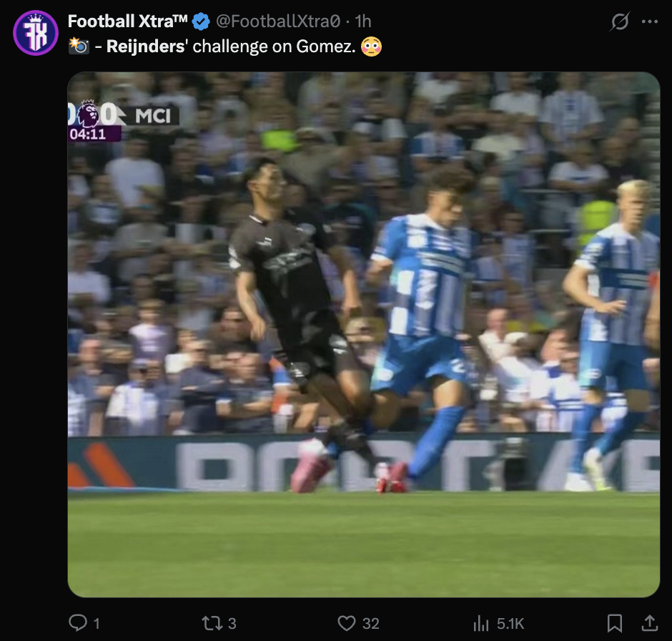Click the 04:11 match clock overlay
The width and height of the screenshot is (672, 641).
pos(88,133)
